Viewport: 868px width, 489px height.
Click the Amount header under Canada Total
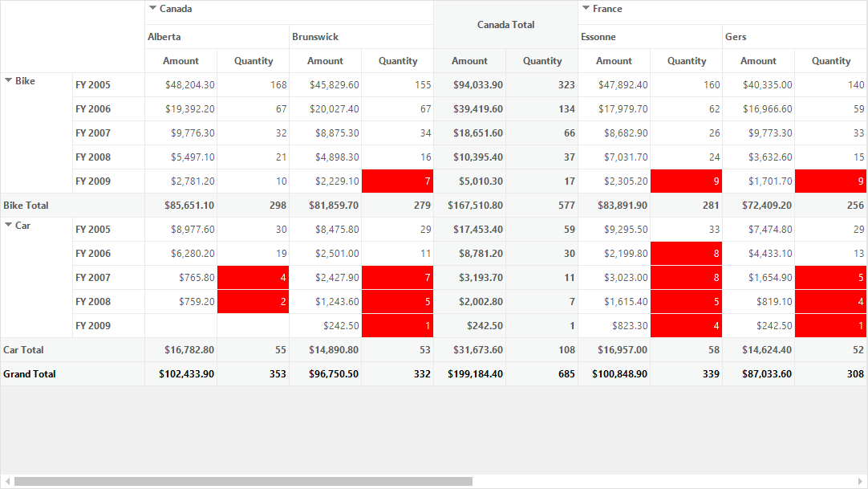[x=470, y=61]
